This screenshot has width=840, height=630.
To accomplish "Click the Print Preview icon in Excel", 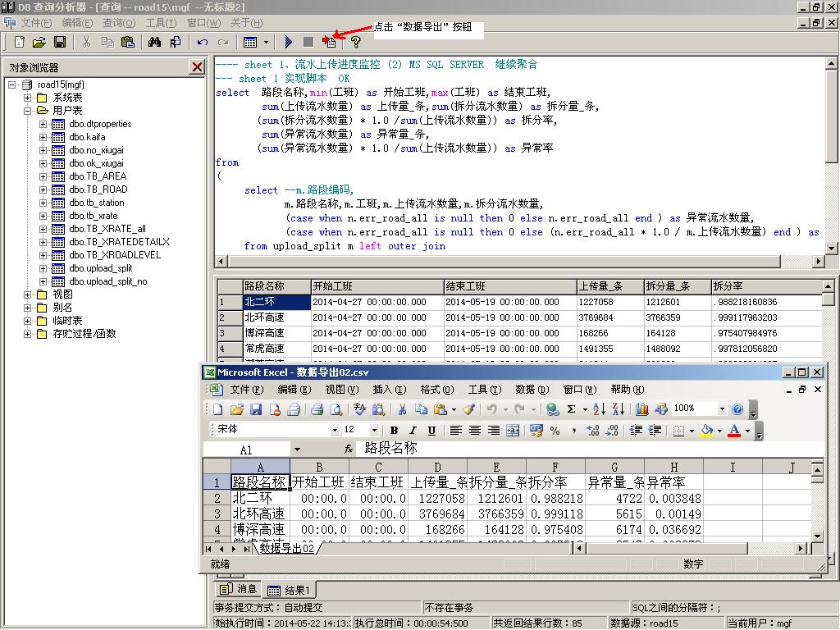I will click(x=336, y=409).
